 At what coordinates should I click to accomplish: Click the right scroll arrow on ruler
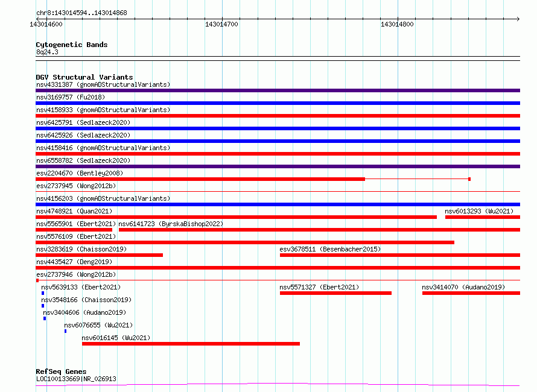[x=518, y=19]
